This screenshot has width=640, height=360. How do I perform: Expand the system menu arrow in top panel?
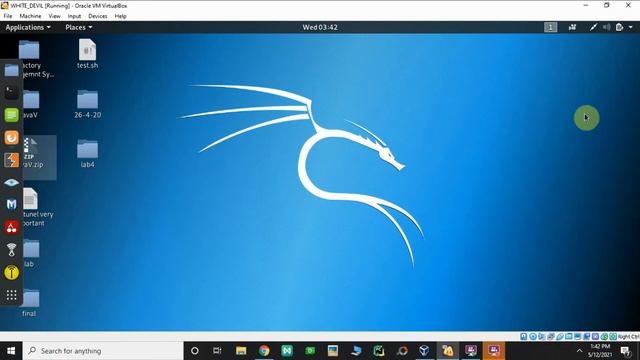coord(631,27)
